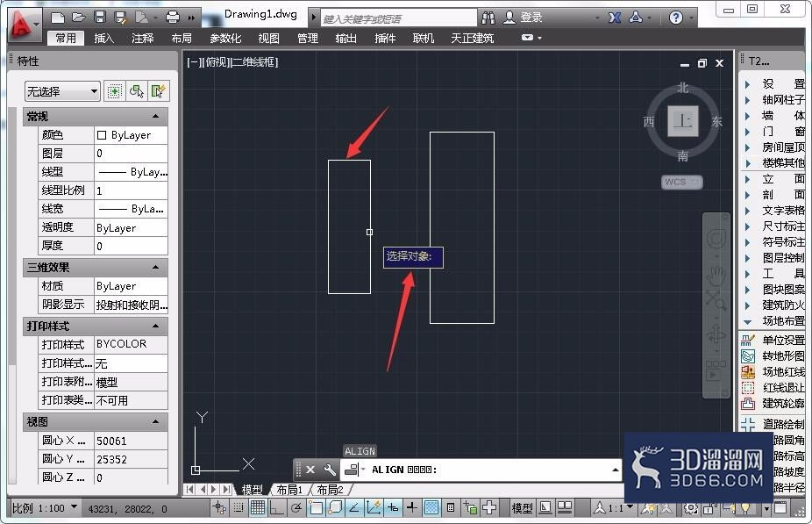Click the ALIGN command line input

(x=480, y=470)
